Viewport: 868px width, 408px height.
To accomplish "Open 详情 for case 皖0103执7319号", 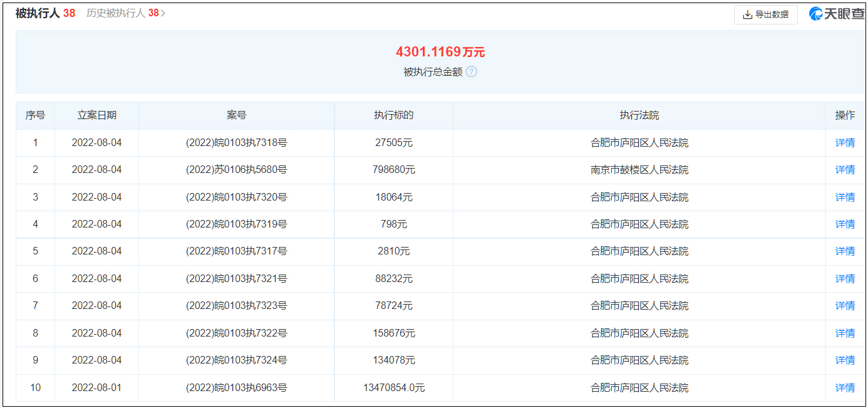I will [845, 224].
